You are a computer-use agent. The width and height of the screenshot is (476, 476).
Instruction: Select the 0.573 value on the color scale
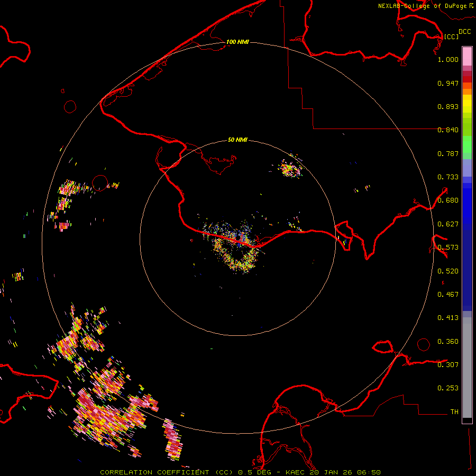[x=448, y=248]
